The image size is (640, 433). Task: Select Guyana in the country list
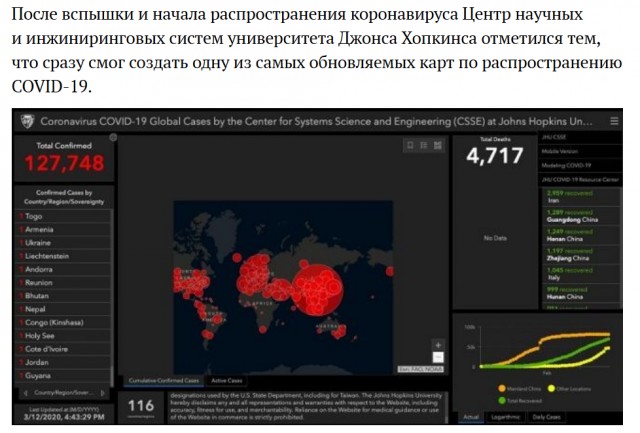coord(63,375)
